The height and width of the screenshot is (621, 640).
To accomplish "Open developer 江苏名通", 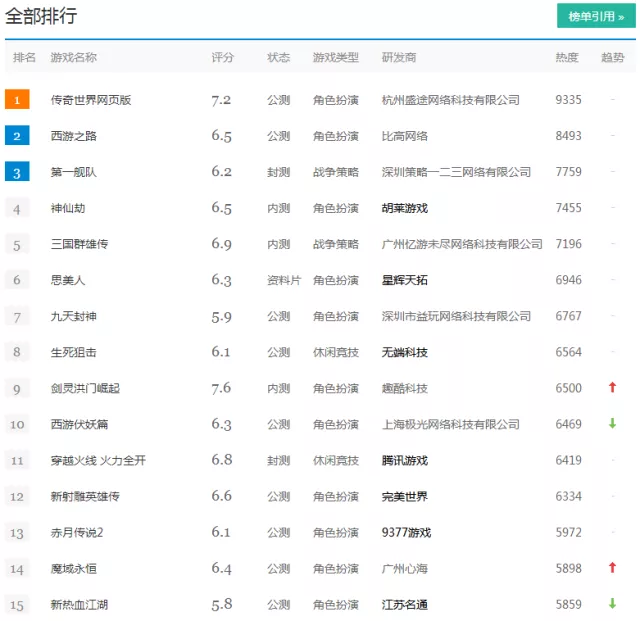I will tap(404, 605).
